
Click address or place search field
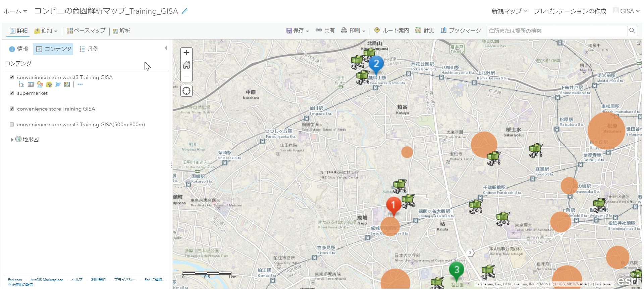pyautogui.click(x=557, y=31)
